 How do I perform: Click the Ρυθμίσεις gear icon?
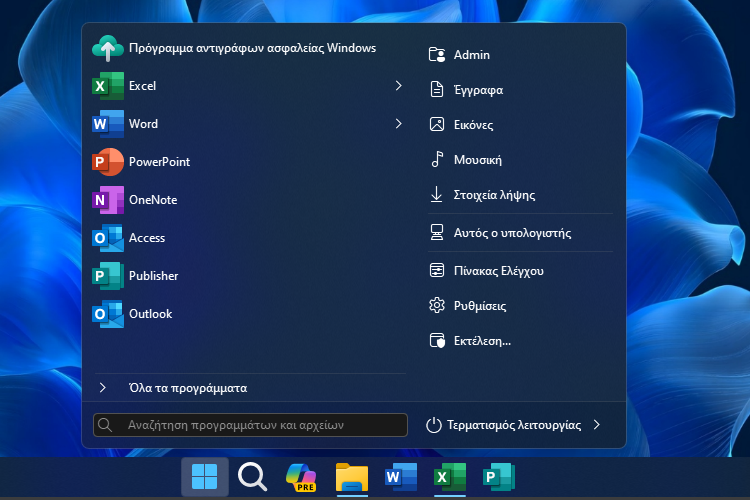(437, 305)
